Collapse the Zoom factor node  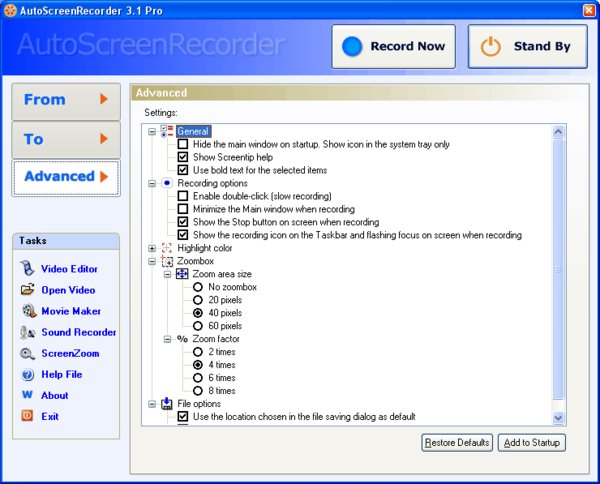167,339
